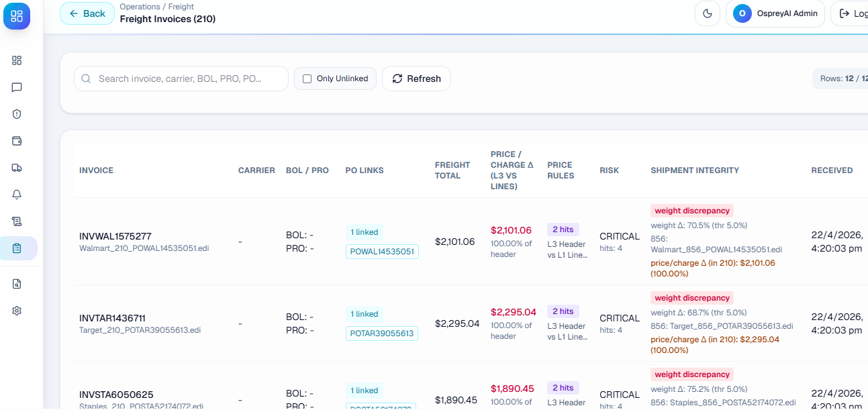Click the blue app logo icon

[17, 16]
